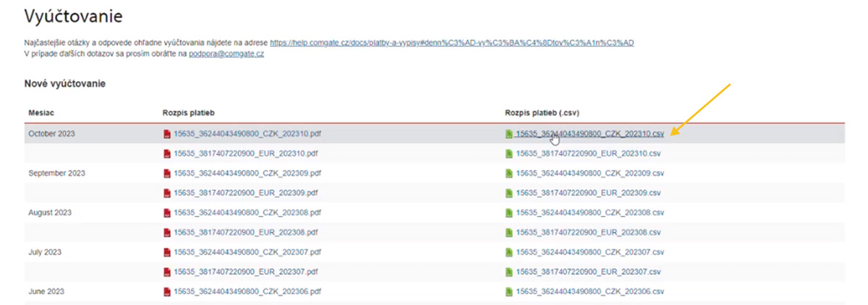Image resolution: width=868 pixels, height=305 pixels.
Task: Click the Vyúčtovanie page title
Action: (x=73, y=15)
